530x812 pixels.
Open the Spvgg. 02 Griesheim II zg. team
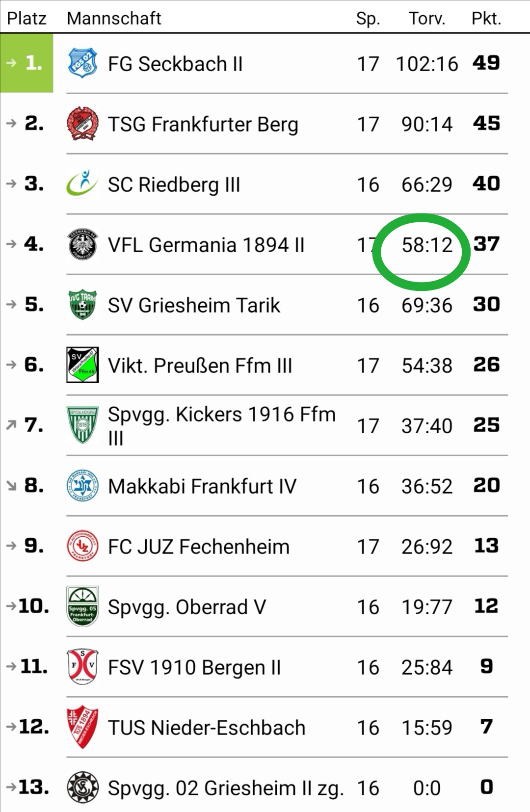coord(226,788)
